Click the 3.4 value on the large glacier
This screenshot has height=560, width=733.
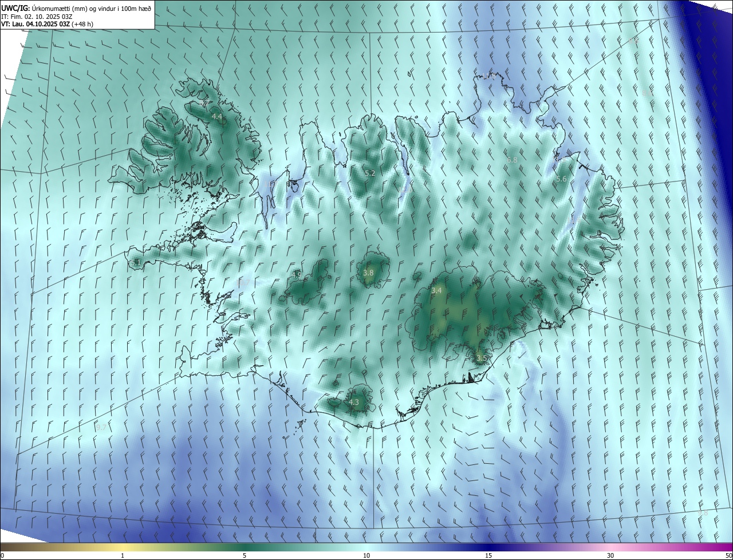(436, 291)
